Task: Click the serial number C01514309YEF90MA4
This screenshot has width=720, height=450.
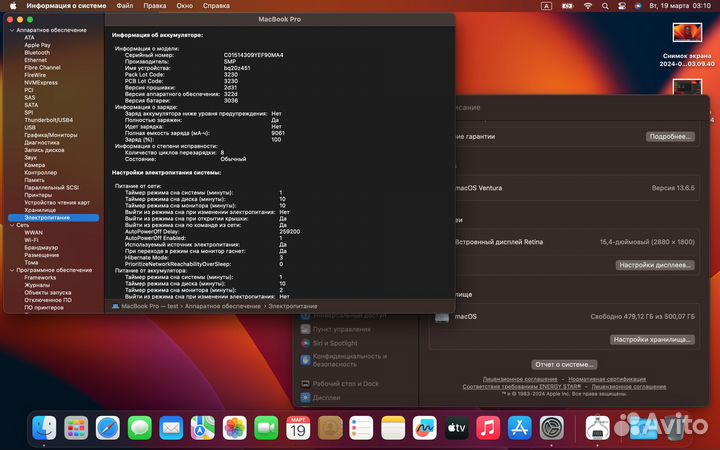Action: [x=253, y=55]
